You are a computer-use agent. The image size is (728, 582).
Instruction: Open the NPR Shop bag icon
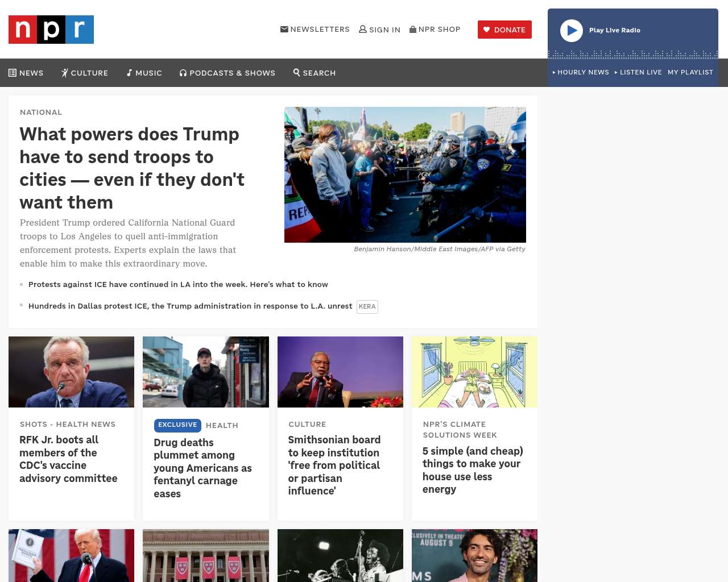[x=413, y=29]
